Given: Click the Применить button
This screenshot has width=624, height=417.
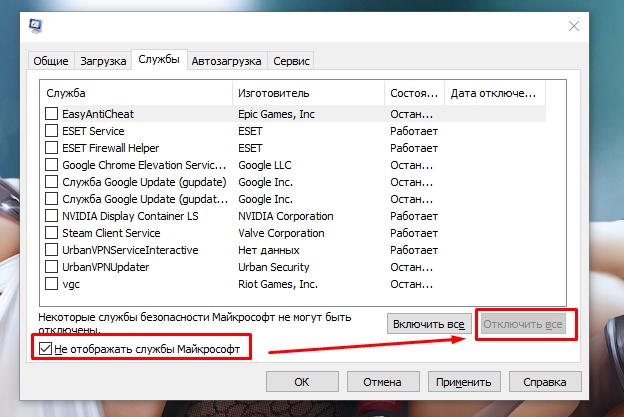Looking at the screenshot, I should click(x=464, y=382).
